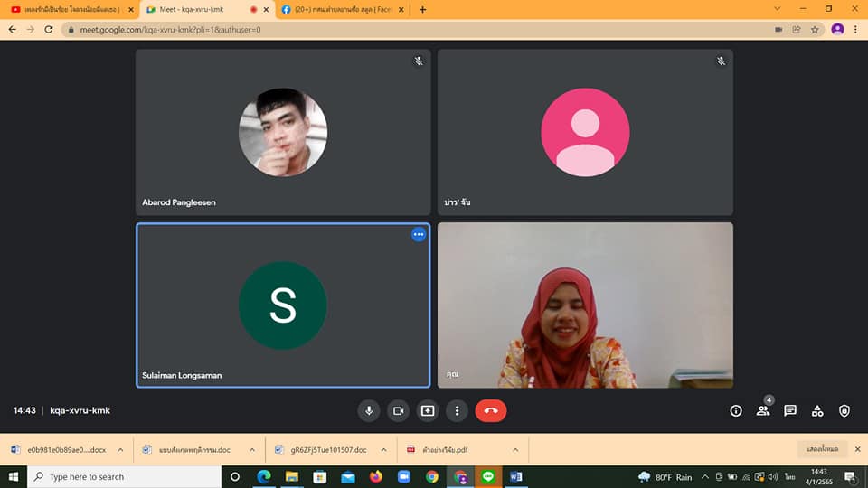Click the present screen button
Image resolution: width=868 pixels, height=488 pixels.
[428, 410]
